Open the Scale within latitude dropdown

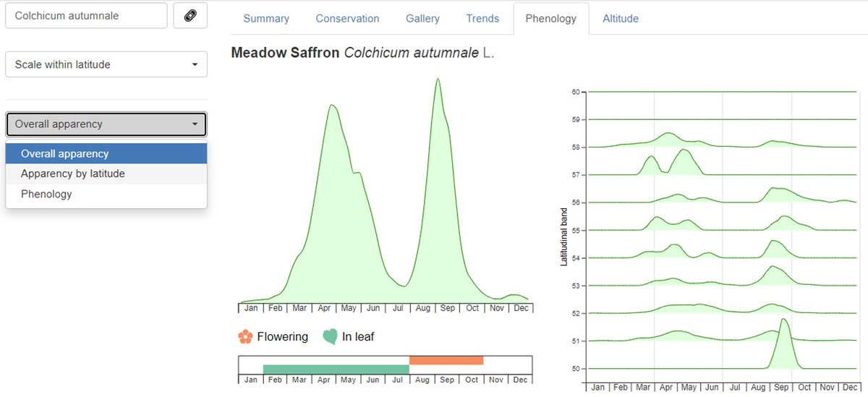tap(106, 64)
